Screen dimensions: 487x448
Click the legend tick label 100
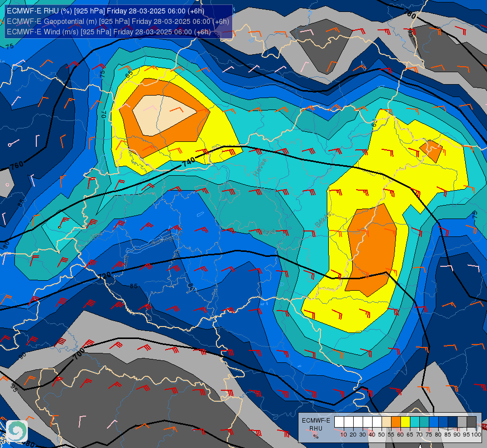point(476,435)
